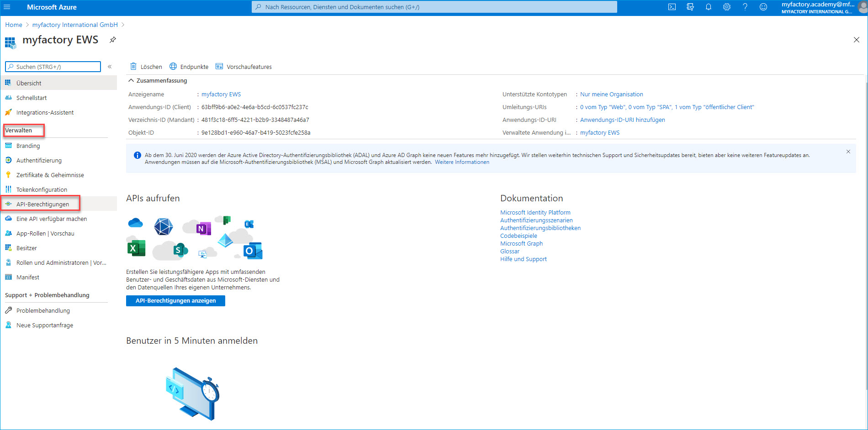Image resolution: width=868 pixels, height=430 pixels.
Task: Close the myfactory EWS blade
Action: pos(857,40)
